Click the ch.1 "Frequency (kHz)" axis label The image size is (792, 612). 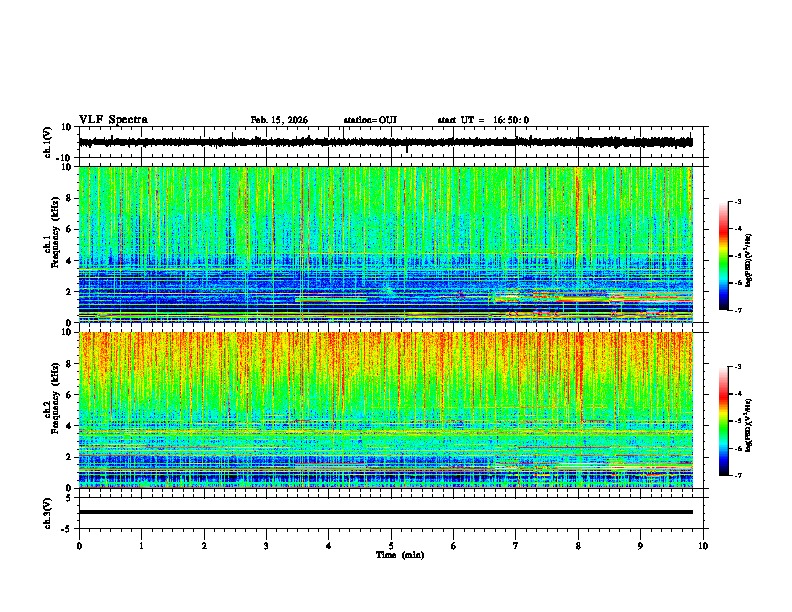click(x=55, y=232)
